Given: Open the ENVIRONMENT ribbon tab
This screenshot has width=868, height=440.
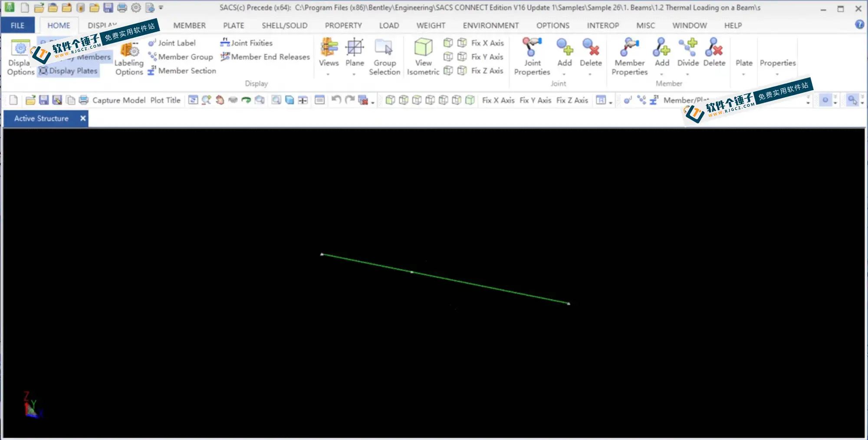Looking at the screenshot, I should pyautogui.click(x=490, y=26).
